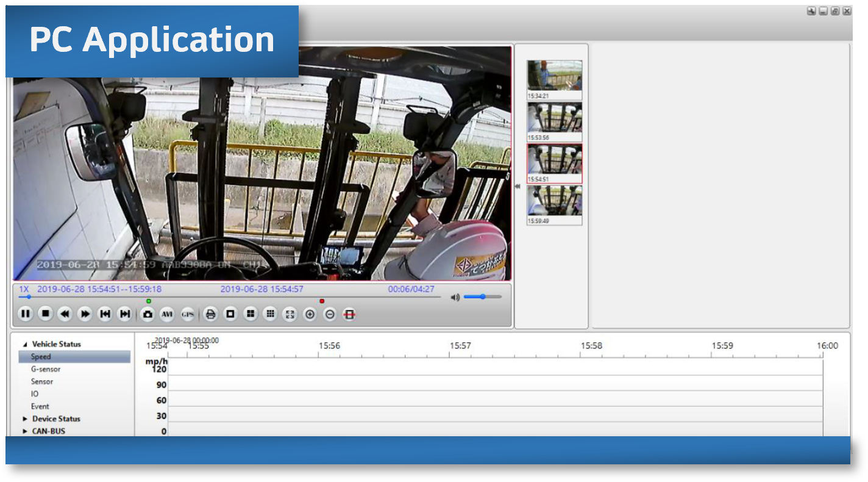Open the 15:54:51 thumbnail
The height and width of the screenshot is (482, 868).
pyautogui.click(x=555, y=164)
